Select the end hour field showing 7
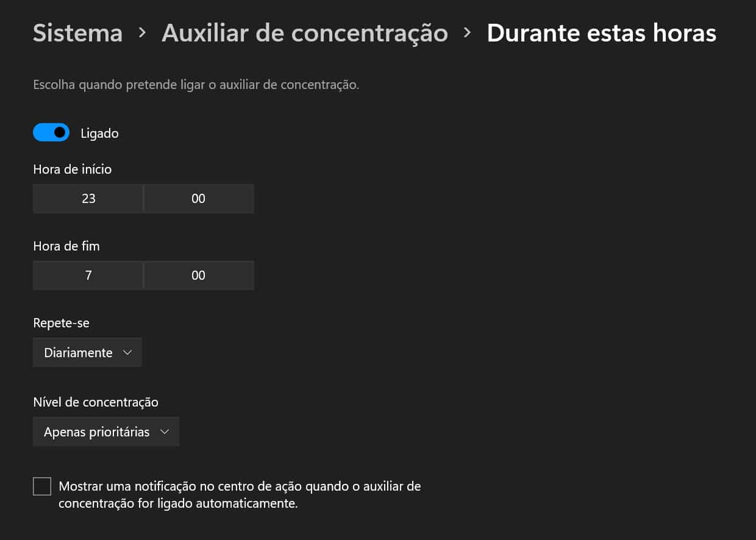The image size is (756, 540). (x=88, y=275)
